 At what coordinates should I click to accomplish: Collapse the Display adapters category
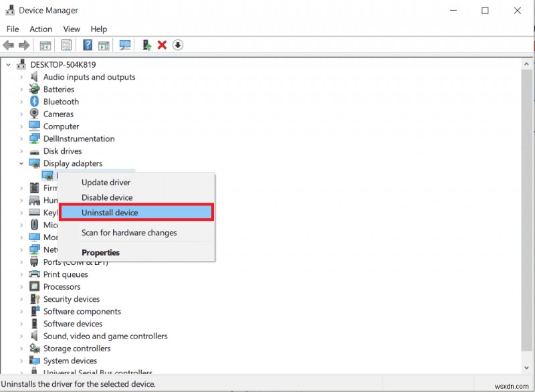[21, 163]
